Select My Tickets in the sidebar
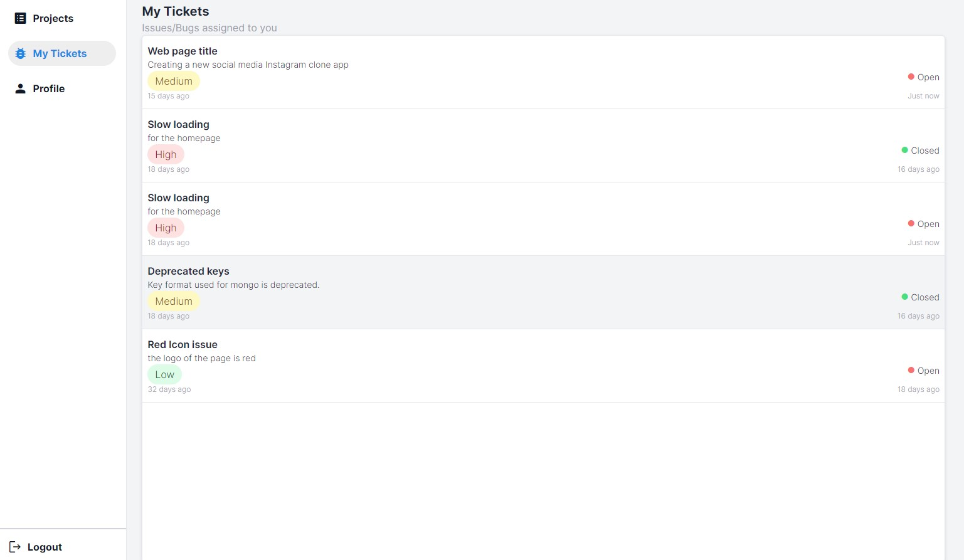The image size is (964, 560). 62,53
